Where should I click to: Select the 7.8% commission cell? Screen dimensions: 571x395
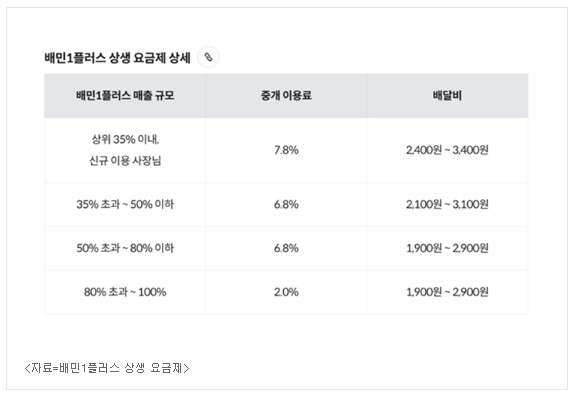(x=286, y=150)
